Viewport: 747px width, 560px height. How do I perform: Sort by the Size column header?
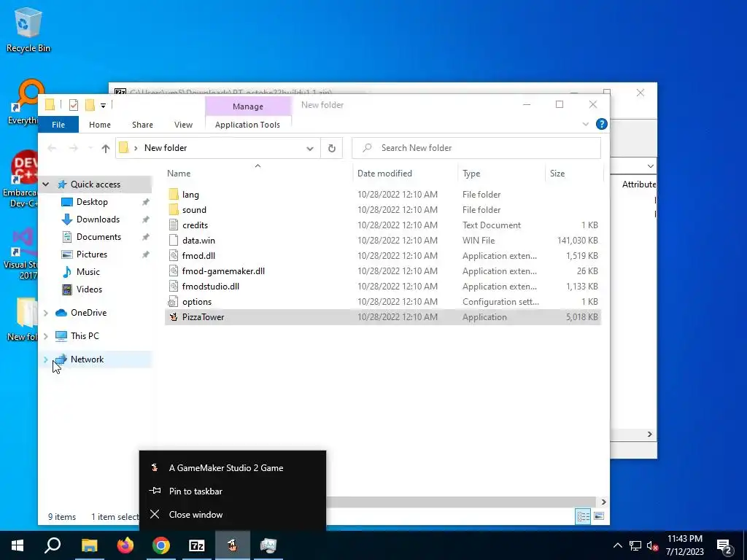(x=573, y=174)
